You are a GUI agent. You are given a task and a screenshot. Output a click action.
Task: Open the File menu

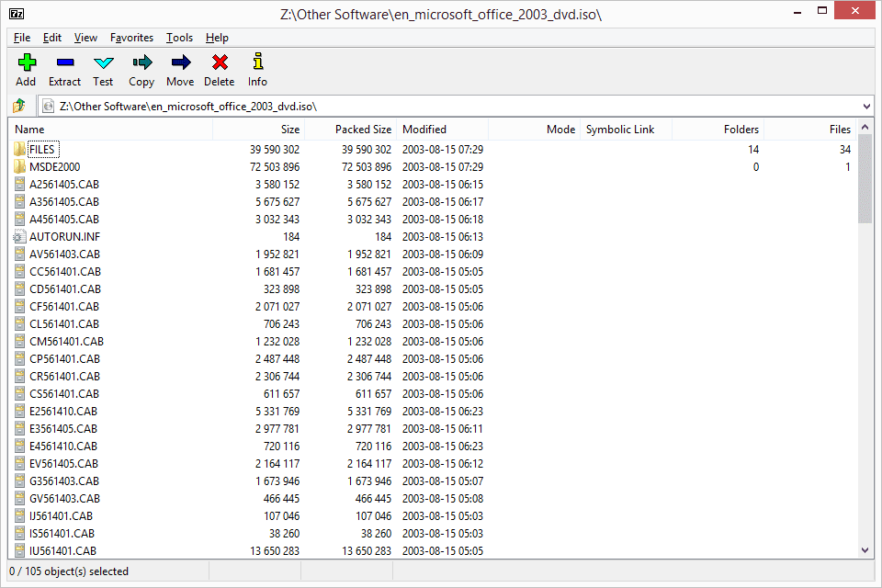[x=22, y=38]
